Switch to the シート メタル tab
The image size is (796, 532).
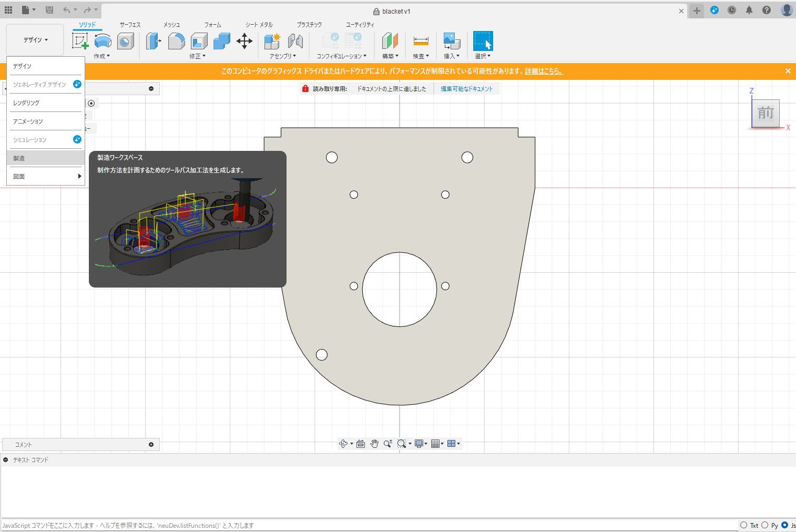point(259,25)
